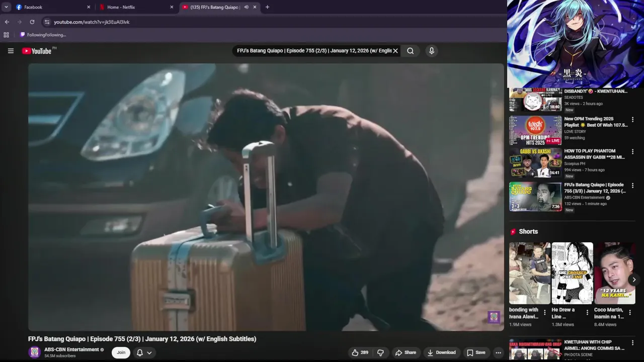Dislike the video with thumbs down
This screenshot has height=362, width=644.
point(381,352)
